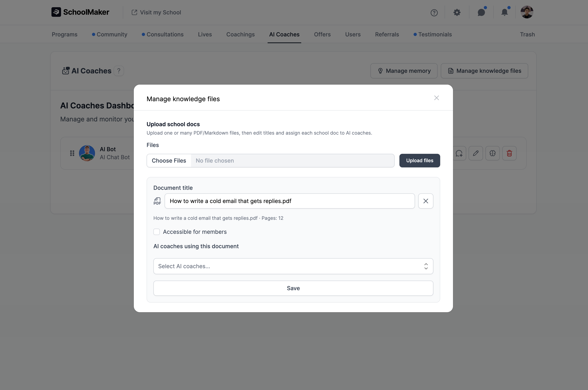Image resolution: width=588 pixels, height=390 pixels.
Task: Open the chat messages bubble icon
Action: click(481, 12)
